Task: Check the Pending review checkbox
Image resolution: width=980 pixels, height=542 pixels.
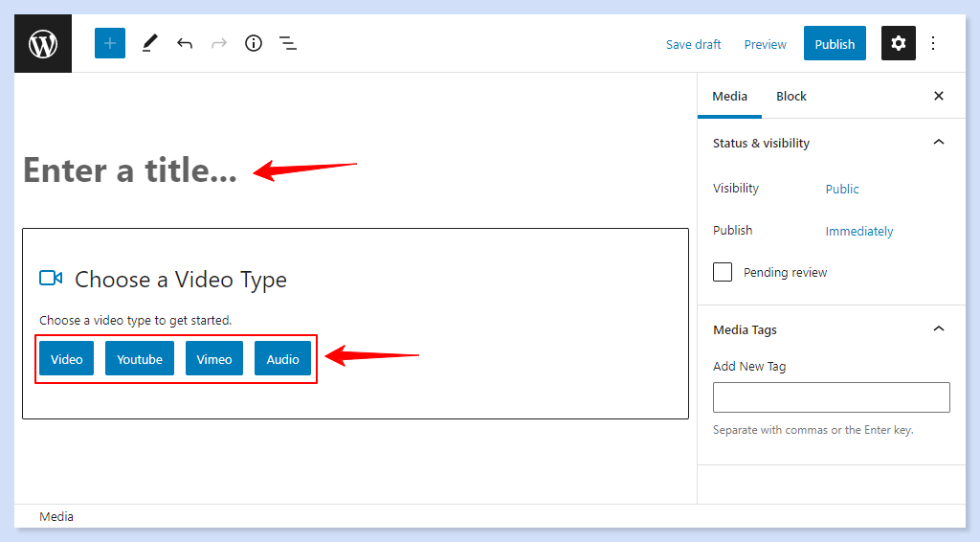Action: click(723, 272)
